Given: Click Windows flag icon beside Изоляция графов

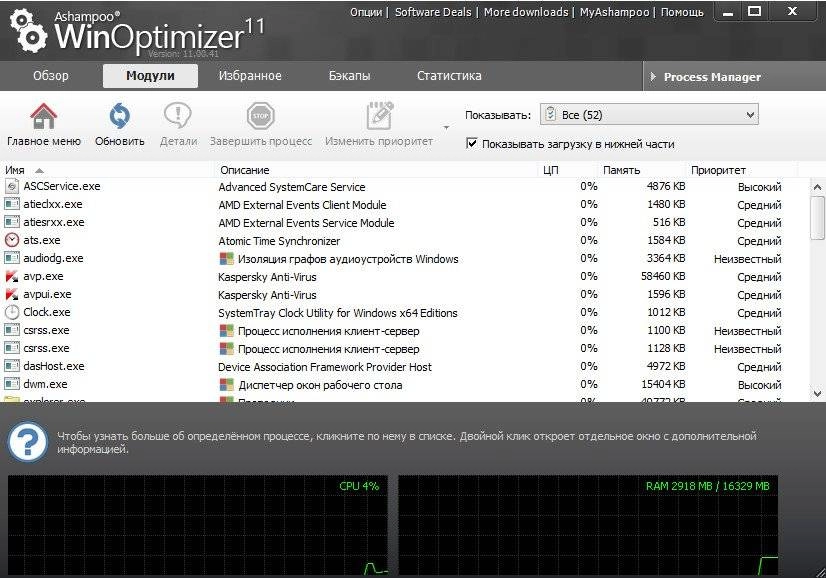Looking at the screenshot, I should click(x=227, y=259).
